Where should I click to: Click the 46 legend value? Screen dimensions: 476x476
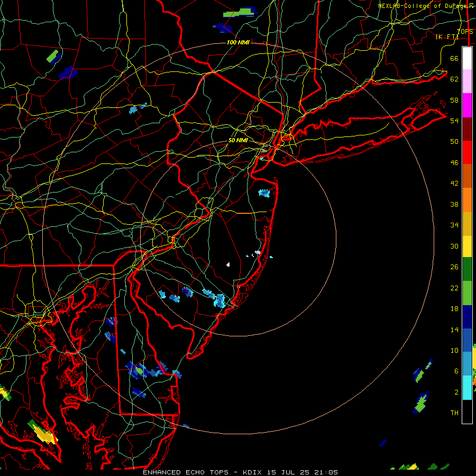[x=454, y=163]
